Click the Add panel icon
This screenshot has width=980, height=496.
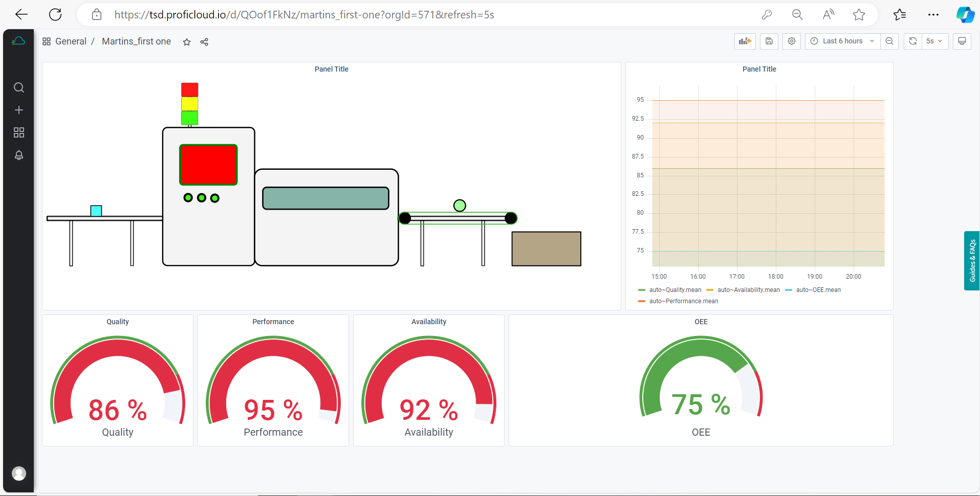[745, 41]
